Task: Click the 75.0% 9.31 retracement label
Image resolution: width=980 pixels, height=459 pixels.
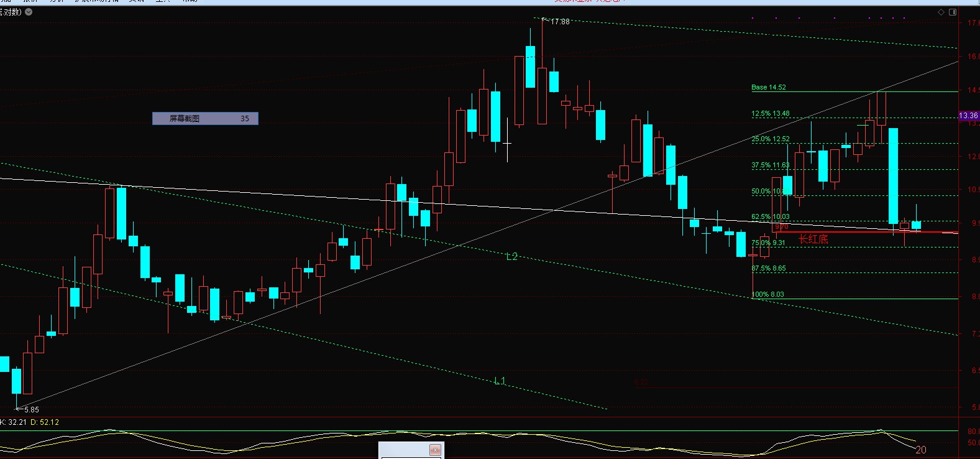Action: point(769,243)
